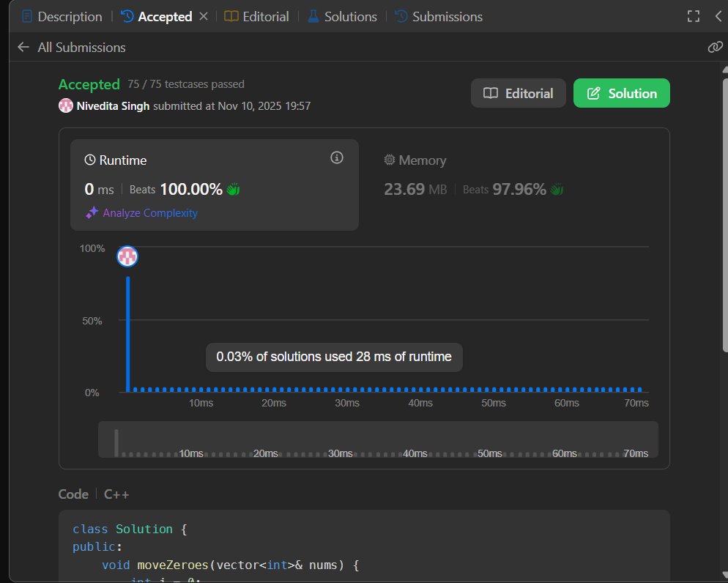Select the Runtime card
Viewport: 728px width, 583px height.
(x=215, y=185)
